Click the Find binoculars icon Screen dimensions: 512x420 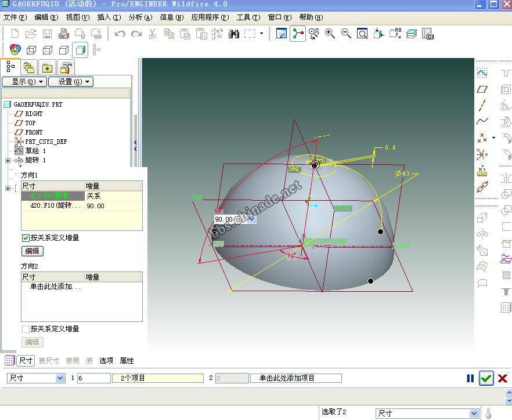tap(234, 34)
